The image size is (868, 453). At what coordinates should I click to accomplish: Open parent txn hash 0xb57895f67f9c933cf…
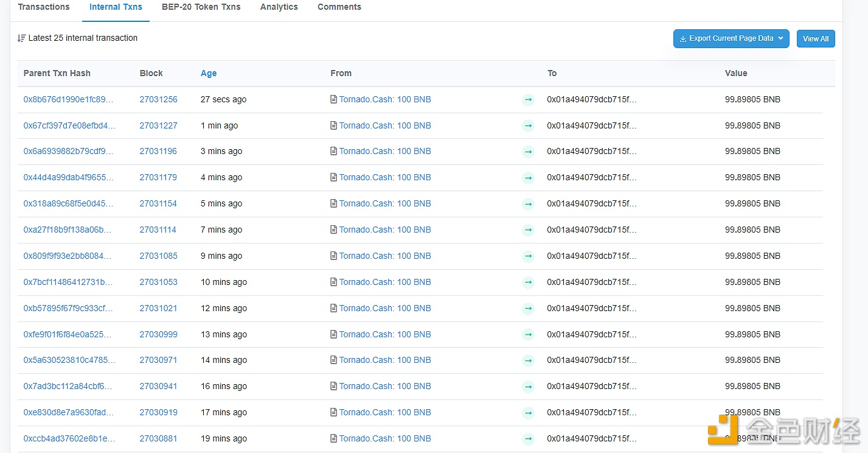click(x=68, y=308)
